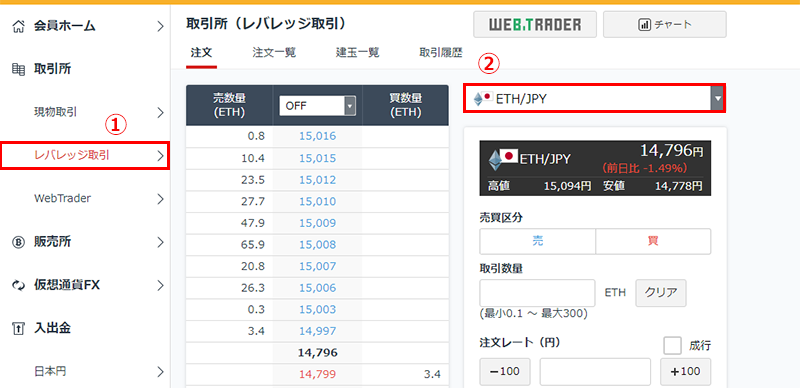800x388 pixels.
Task: Expand the WebTrader chevron
Action: click(x=160, y=199)
